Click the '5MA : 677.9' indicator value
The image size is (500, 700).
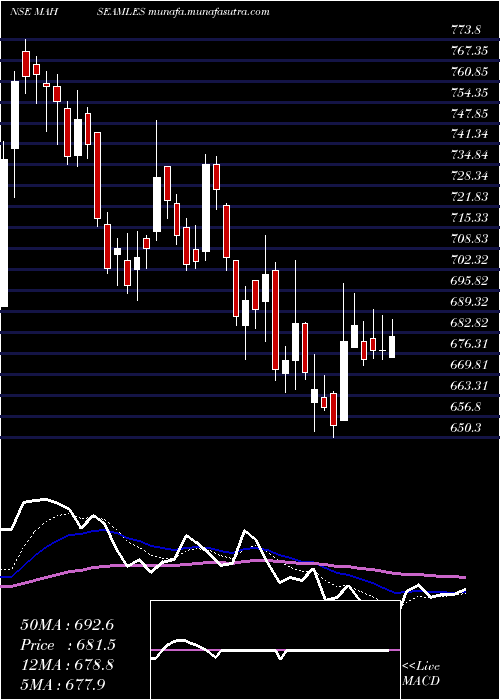coord(62,684)
